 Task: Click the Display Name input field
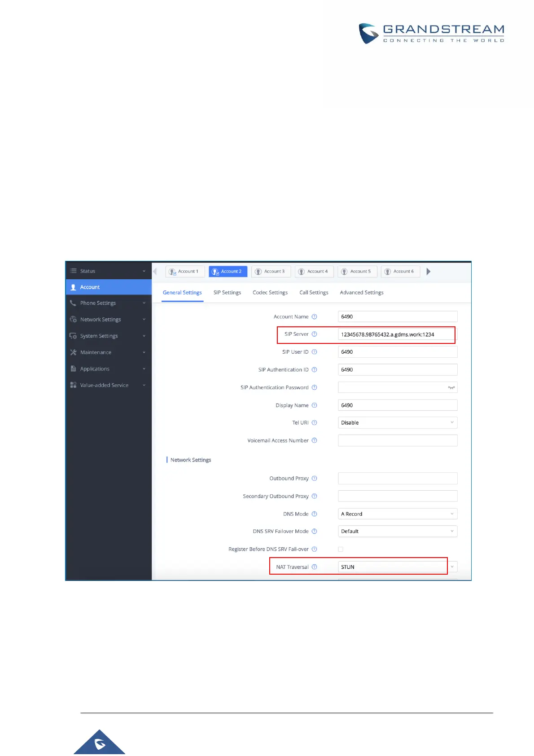click(398, 405)
